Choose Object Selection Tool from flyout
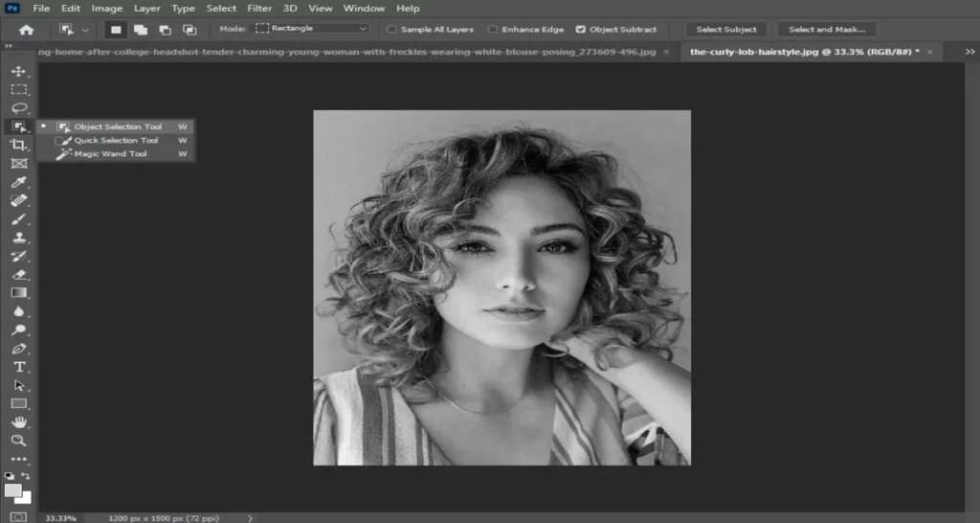The height and width of the screenshot is (523, 980). (x=116, y=127)
